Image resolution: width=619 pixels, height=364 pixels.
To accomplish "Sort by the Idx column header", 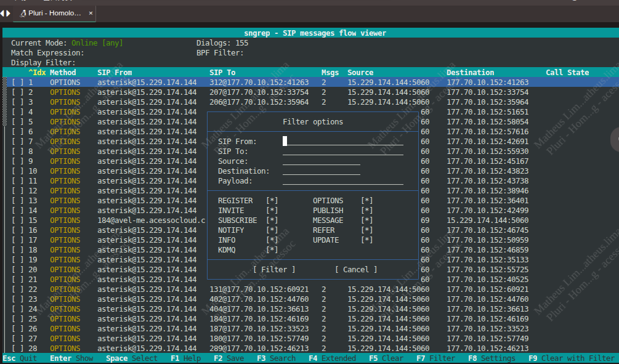I will 38,73.
